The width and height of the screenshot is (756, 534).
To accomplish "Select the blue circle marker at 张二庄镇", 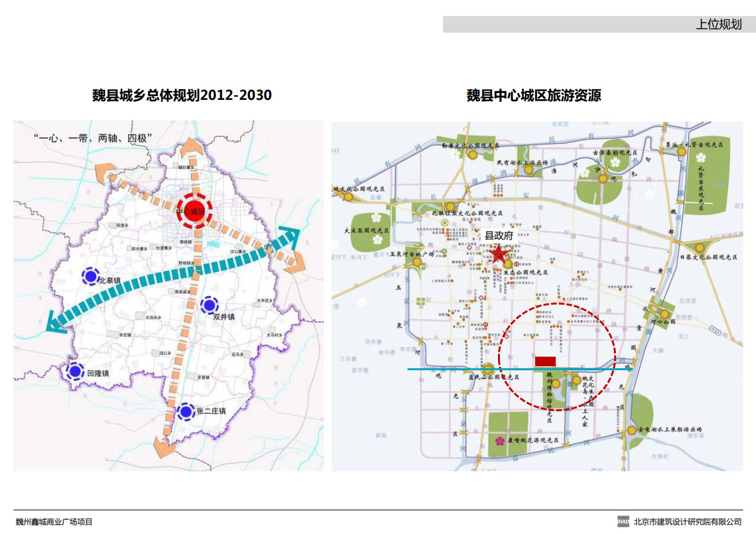I will coord(186,412).
